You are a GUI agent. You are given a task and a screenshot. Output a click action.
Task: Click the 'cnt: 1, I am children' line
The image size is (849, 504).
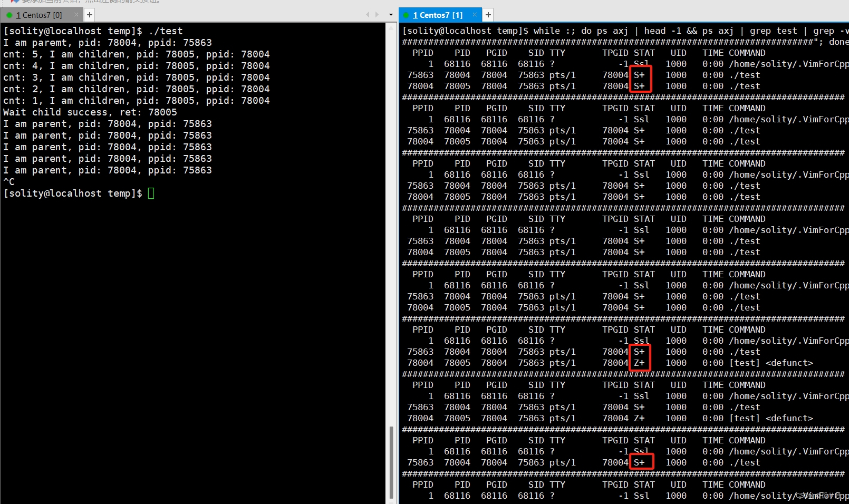136,101
